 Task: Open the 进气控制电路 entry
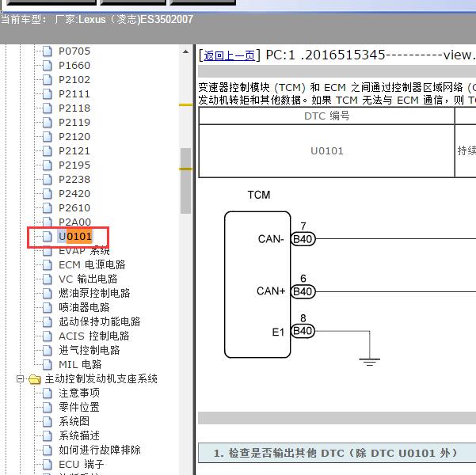point(89,351)
